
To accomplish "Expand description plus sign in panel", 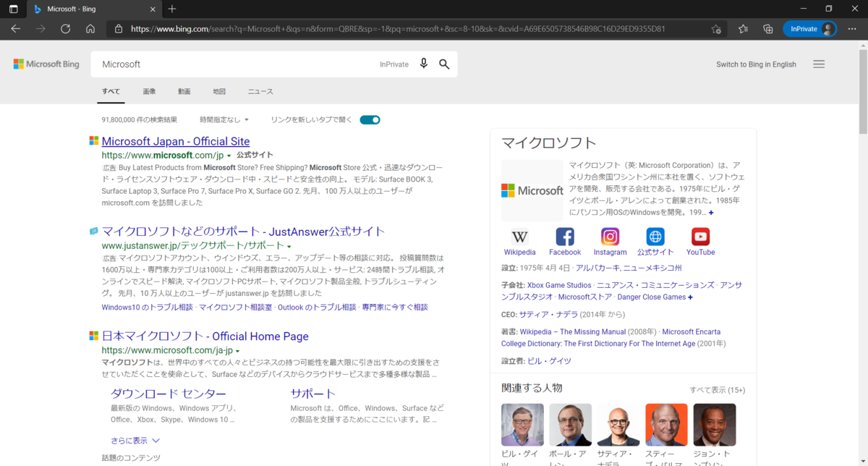I will [x=711, y=213].
